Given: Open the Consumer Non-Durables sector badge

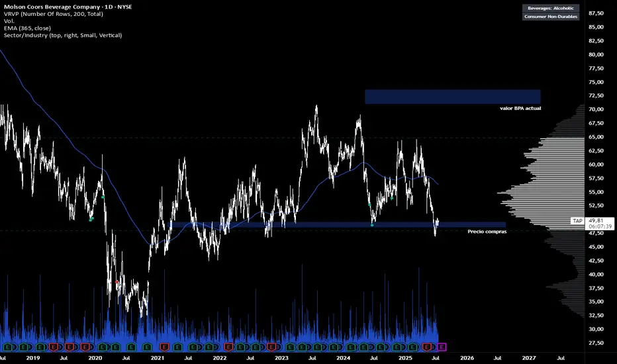Looking at the screenshot, I should click(x=551, y=17).
